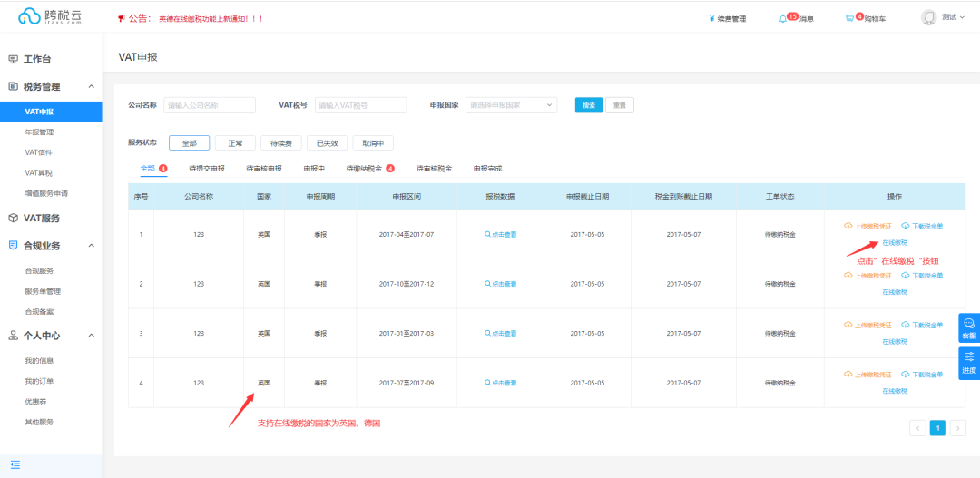Click the user avatar picture
The height and width of the screenshot is (478, 980).
tap(929, 17)
